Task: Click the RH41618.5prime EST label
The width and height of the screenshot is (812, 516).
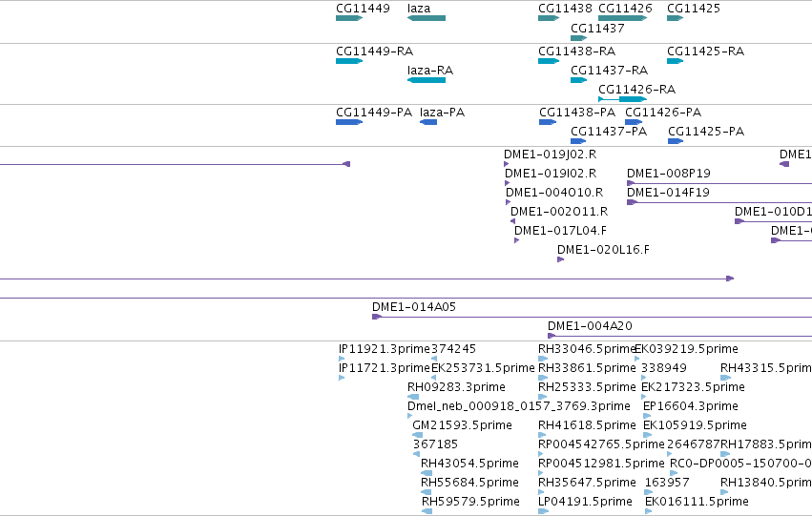Action: click(587, 425)
